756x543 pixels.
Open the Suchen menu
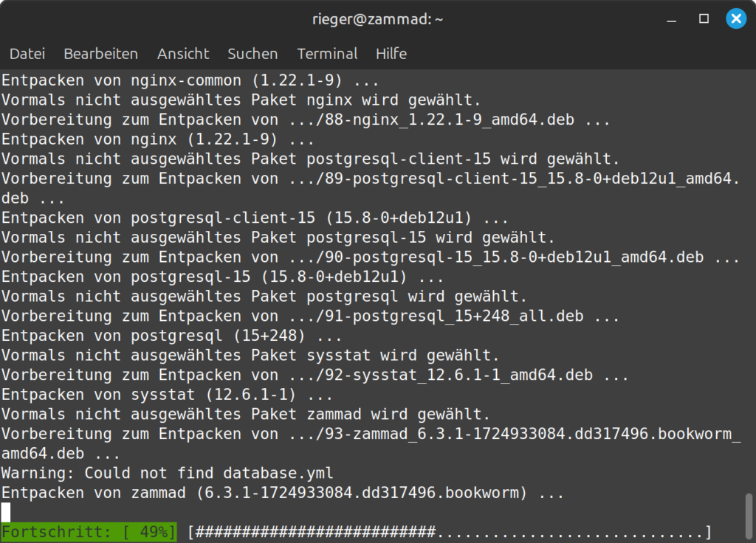point(252,53)
